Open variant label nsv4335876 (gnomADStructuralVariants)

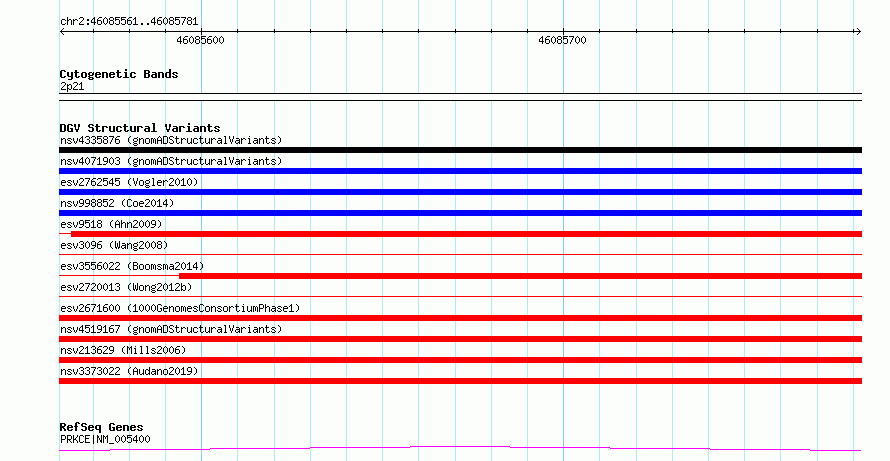[171, 140]
